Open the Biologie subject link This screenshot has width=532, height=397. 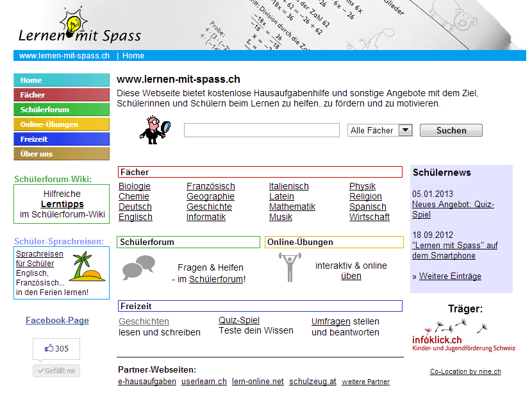(x=135, y=187)
